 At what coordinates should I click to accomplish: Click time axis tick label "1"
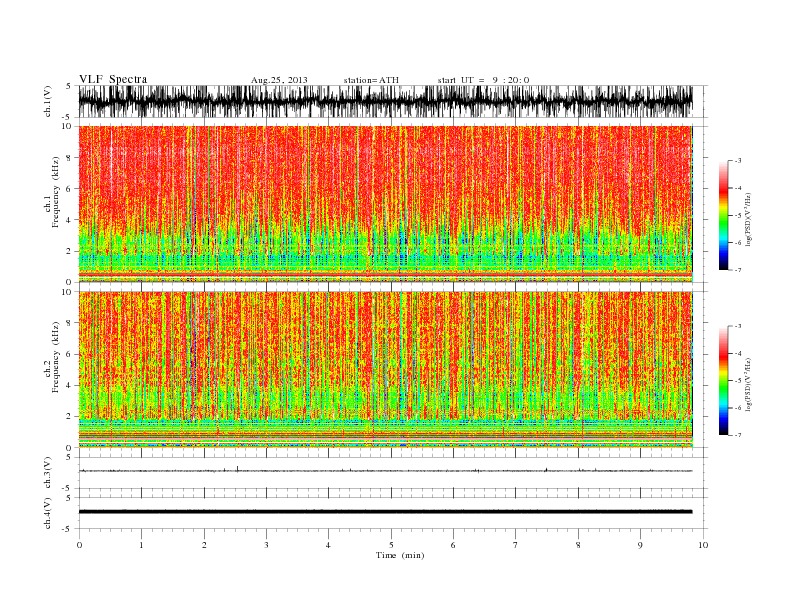click(141, 545)
